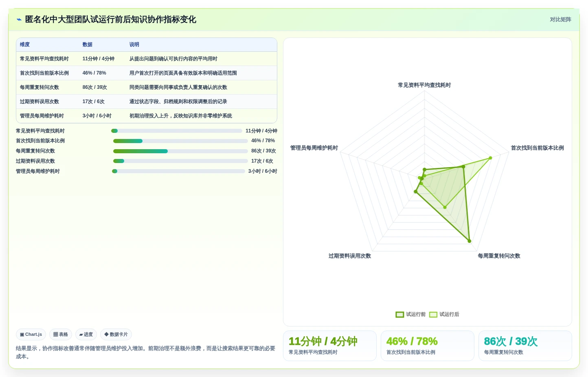This screenshot has width=588, height=377.
Task: Click radar axis label 常见资料平均查找耗时
Action: tap(424, 85)
